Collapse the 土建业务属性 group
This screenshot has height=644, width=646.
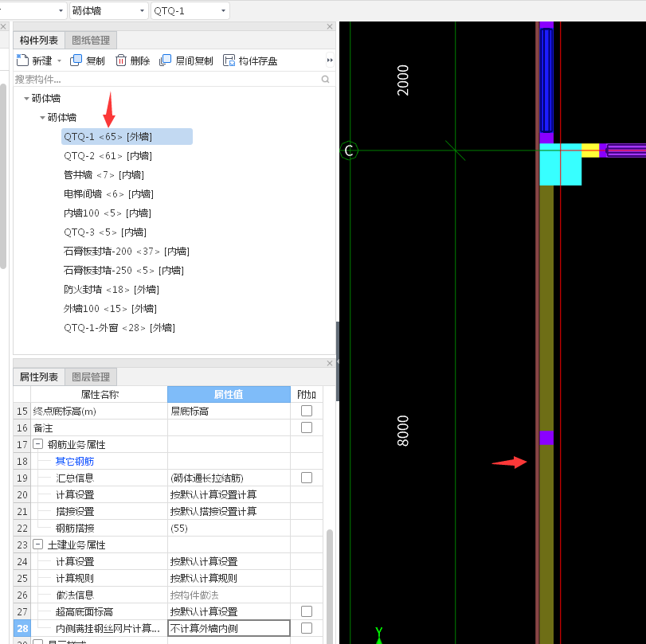(x=38, y=544)
